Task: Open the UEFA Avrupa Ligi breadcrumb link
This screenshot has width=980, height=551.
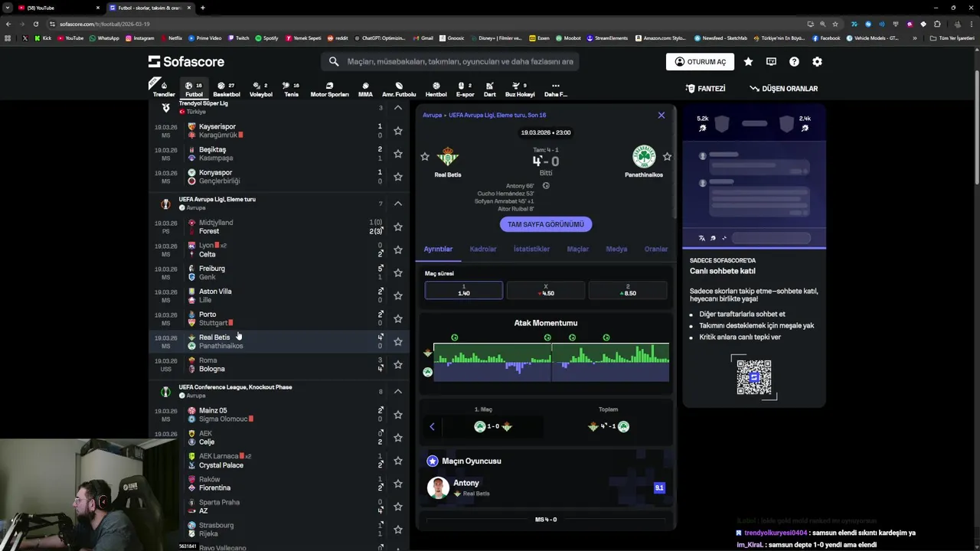Action: [498, 116]
